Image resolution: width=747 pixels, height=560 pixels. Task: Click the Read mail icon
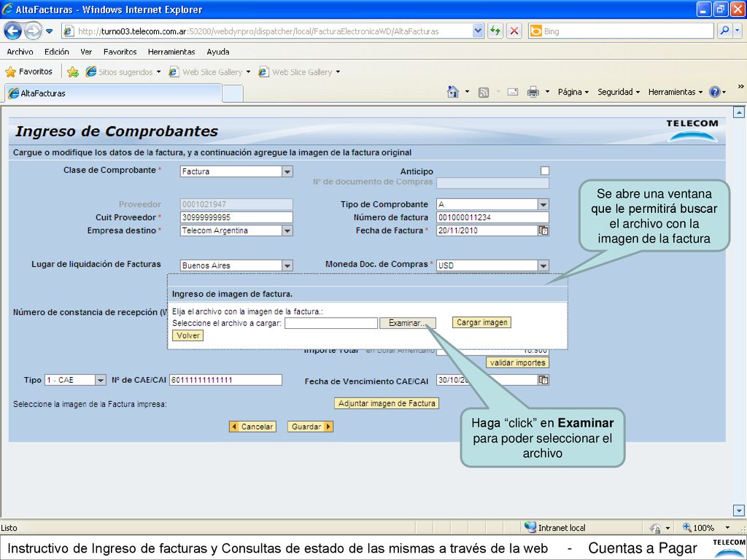point(513,92)
